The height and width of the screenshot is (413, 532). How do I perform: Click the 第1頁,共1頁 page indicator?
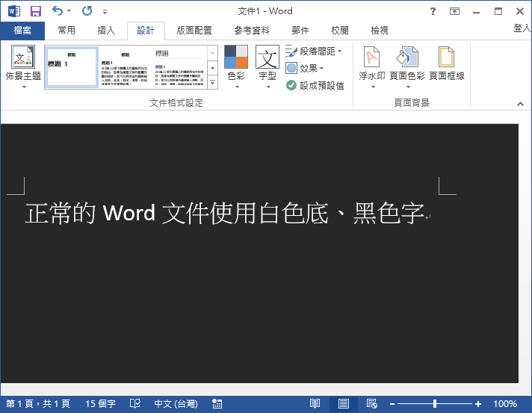coord(38,404)
